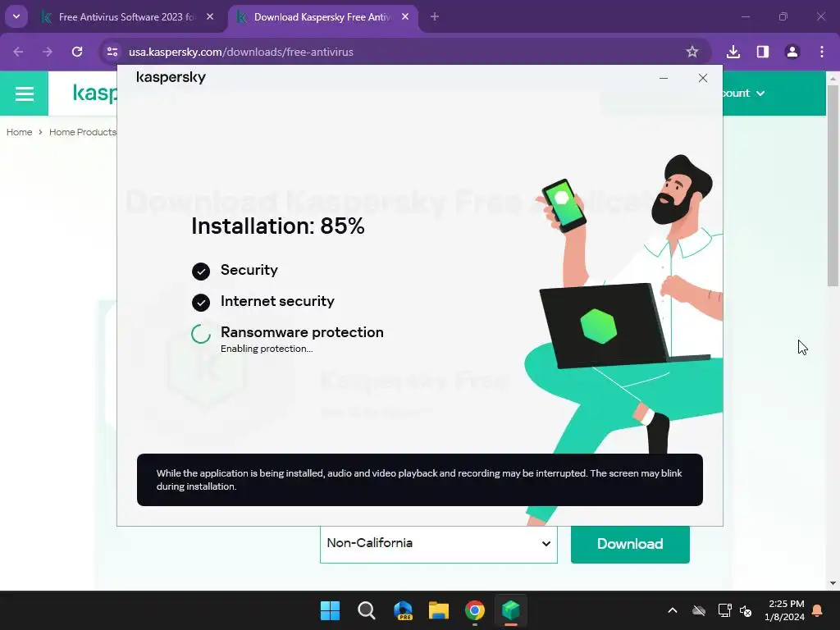840x630 pixels.
Task: Click the Ransomware protection spinner
Action: [x=201, y=334]
